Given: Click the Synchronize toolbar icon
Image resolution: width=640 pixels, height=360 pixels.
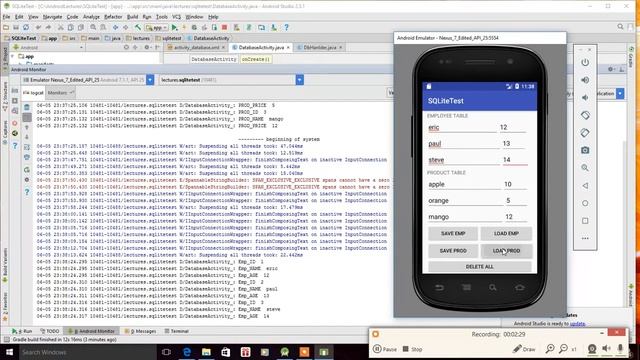Looking at the screenshot, I should click(26, 27).
